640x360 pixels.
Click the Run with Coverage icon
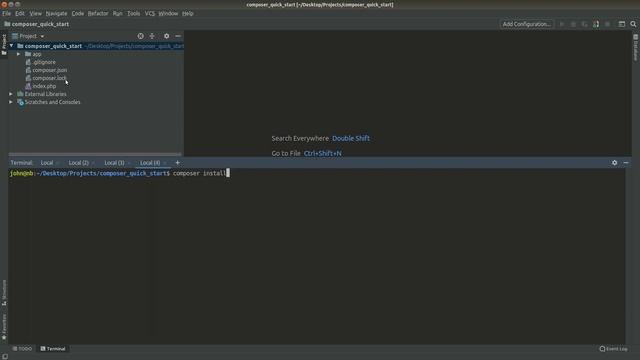coord(584,24)
